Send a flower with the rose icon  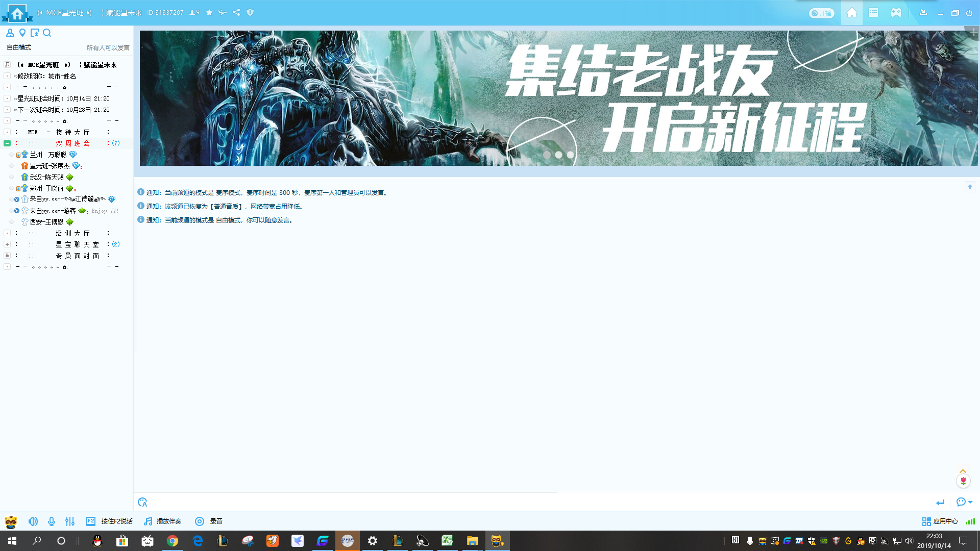coord(963,481)
